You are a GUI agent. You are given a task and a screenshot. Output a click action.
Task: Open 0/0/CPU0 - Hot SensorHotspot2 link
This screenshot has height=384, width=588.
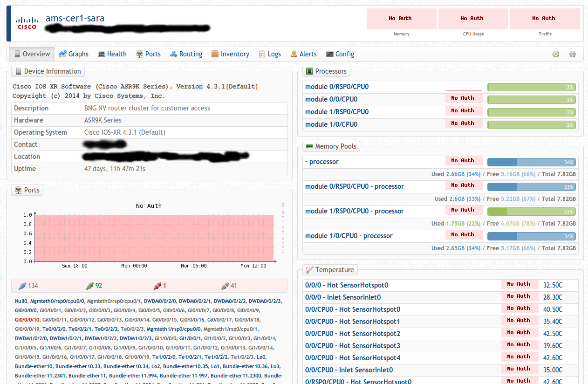point(353,334)
